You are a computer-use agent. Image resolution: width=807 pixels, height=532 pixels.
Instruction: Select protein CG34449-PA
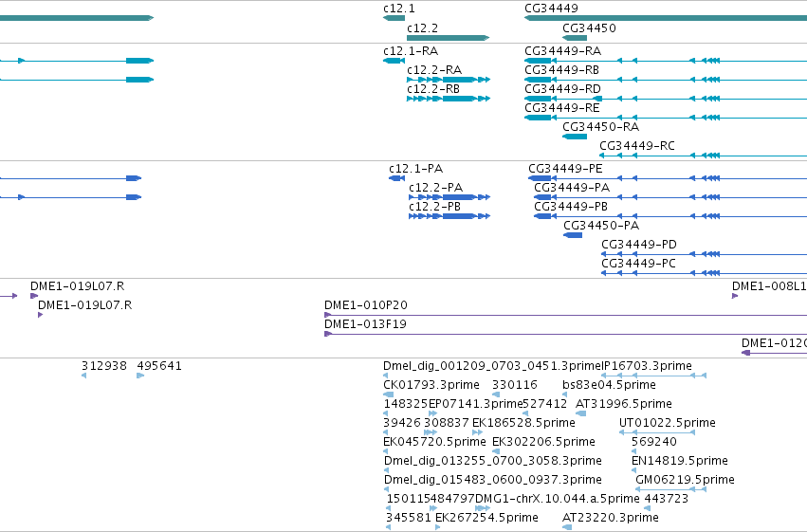pyautogui.click(x=572, y=188)
